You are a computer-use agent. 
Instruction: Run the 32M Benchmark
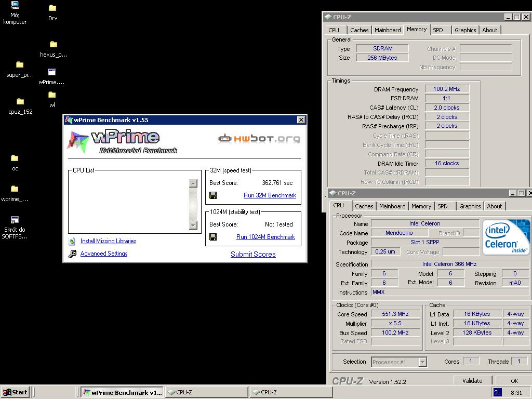(x=270, y=195)
